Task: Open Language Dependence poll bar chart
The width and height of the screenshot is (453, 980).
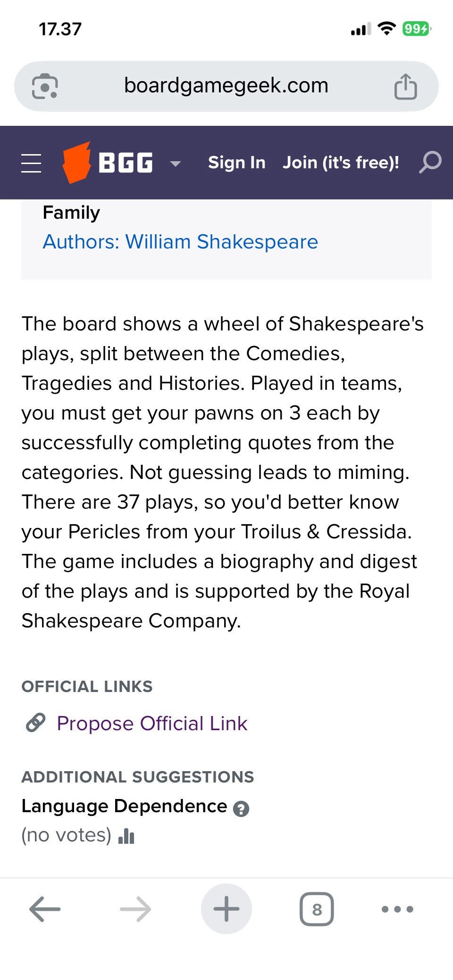Action: (x=126, y=836)
